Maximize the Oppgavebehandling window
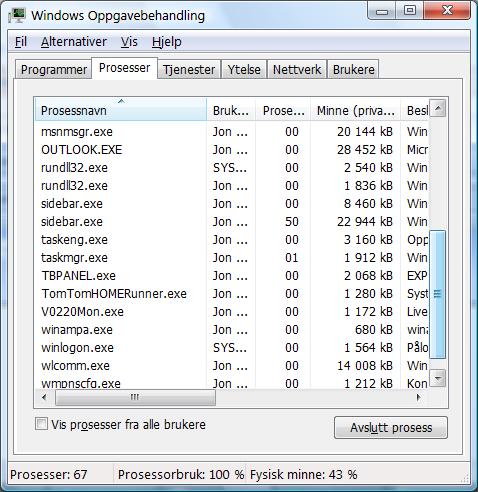This screenshot has height=492, width=478. click(410, 11)
